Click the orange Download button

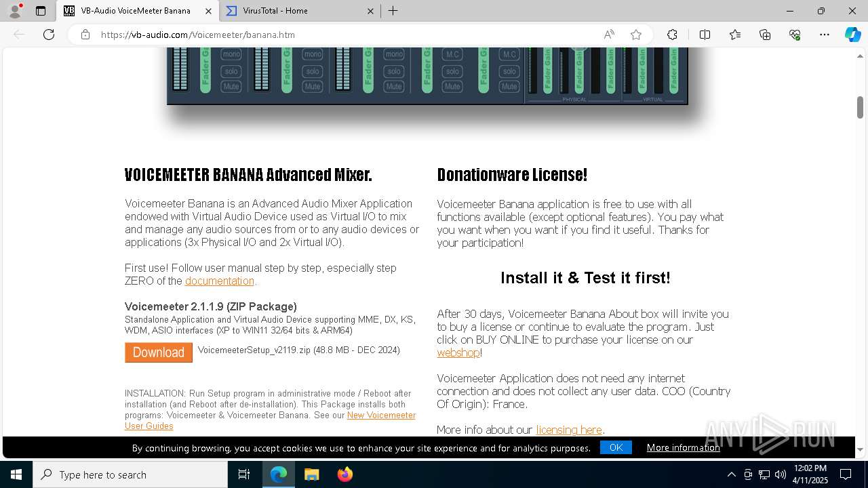159,352
